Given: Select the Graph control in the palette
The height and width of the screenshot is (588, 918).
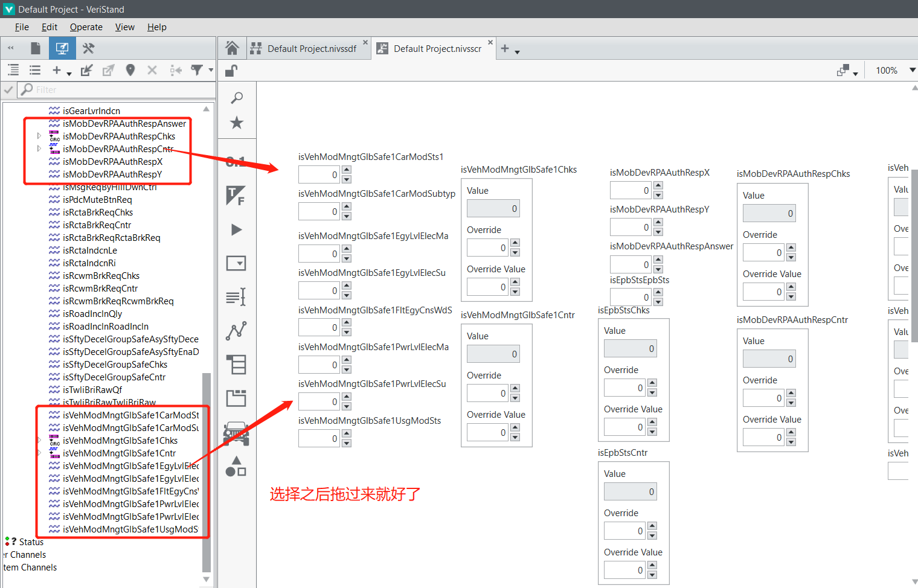Looking at the screenshot, I should coord(237,330).
